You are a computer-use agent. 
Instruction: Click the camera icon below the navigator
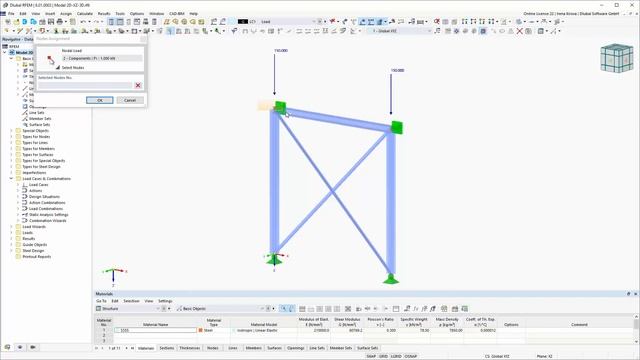[x=33, y=347]
